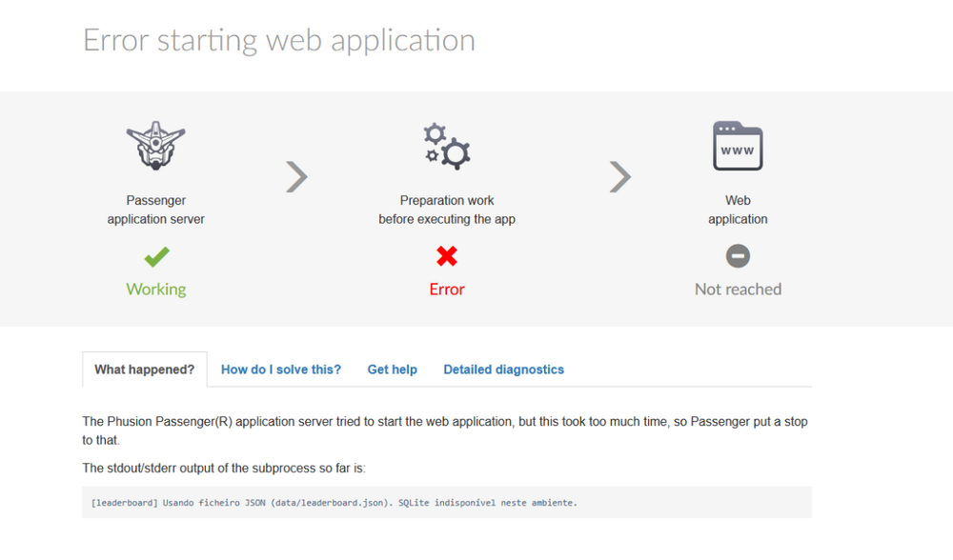Click the chevron arrow after Passenger server

[297, 176]
